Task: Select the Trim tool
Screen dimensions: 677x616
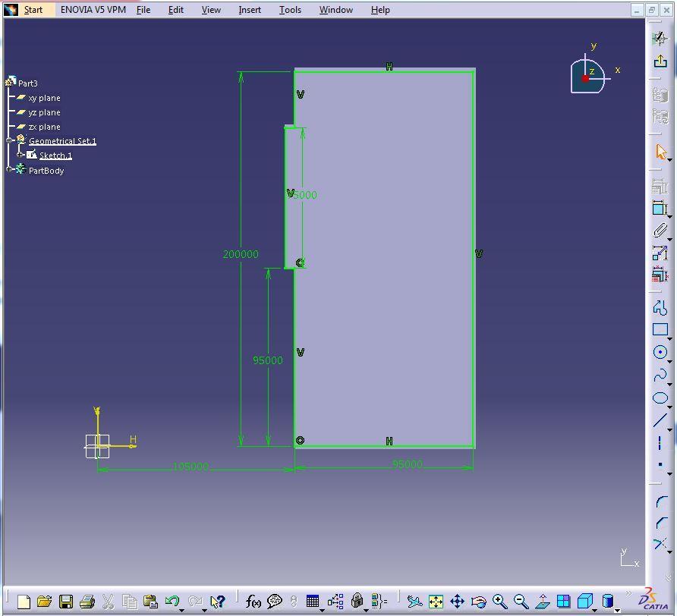Action: pyautogui.click(x=660, y=544)
